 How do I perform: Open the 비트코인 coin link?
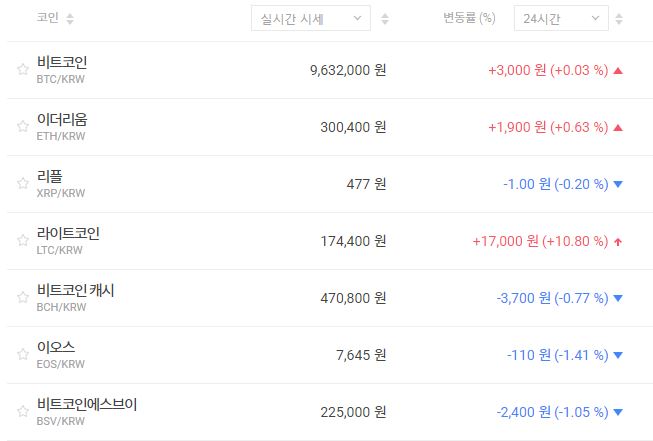(x=61, y=62)
